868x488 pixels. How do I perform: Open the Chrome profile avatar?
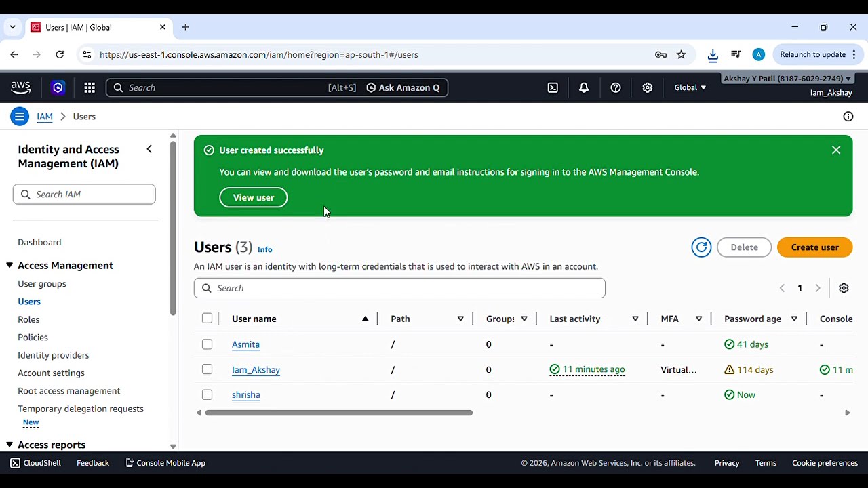click(758, 54)
